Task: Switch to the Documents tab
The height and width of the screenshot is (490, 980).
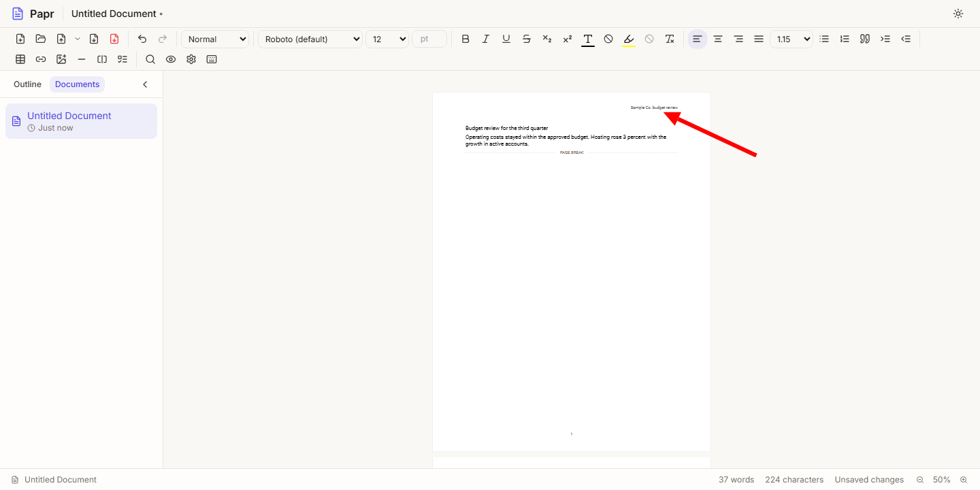Action: 77,84
